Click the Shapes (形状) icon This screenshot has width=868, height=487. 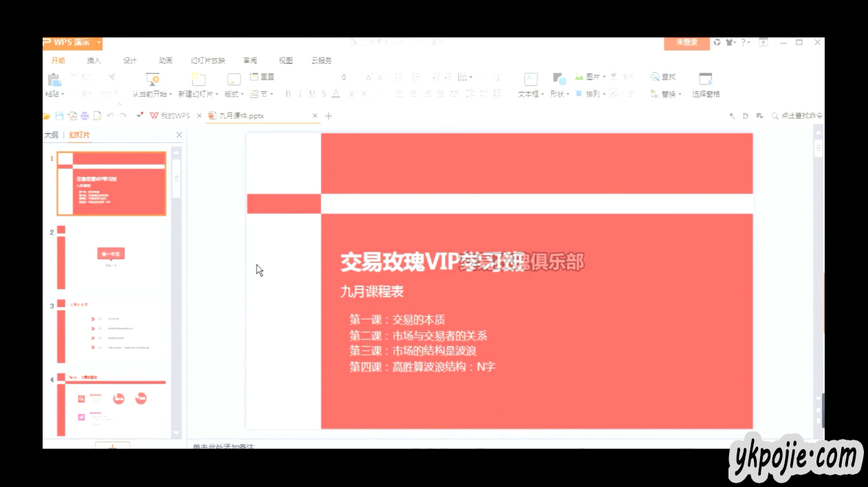(559, 79)
